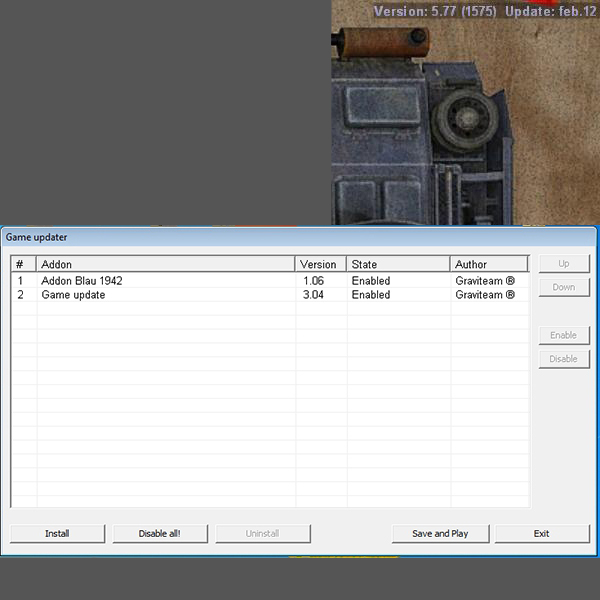Click Graviteam author of Game update
This screenshot has width=600, height=600.
(485, 295)
